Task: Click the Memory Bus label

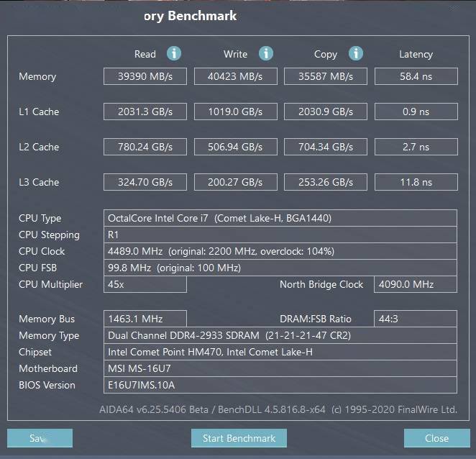Action: pos(47,319)
